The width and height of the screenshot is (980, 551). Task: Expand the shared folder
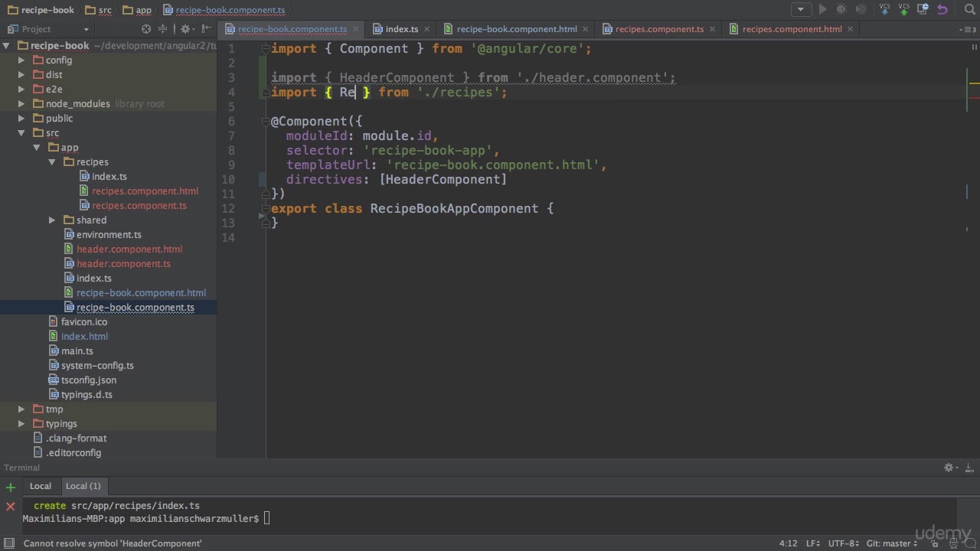(x=52, y=220)
